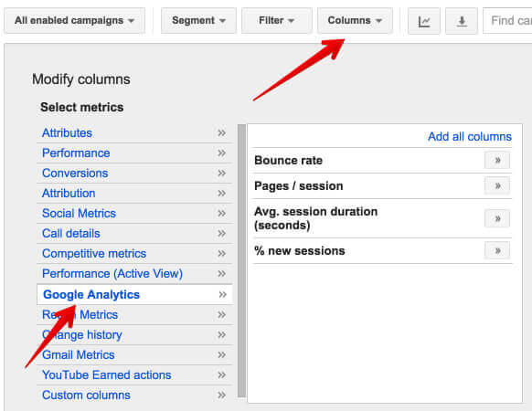Viewport: 532px width, 411px height.
Task: Select Google Analytics metrics category
Action: pyautogui.click(x=91, y=294)
